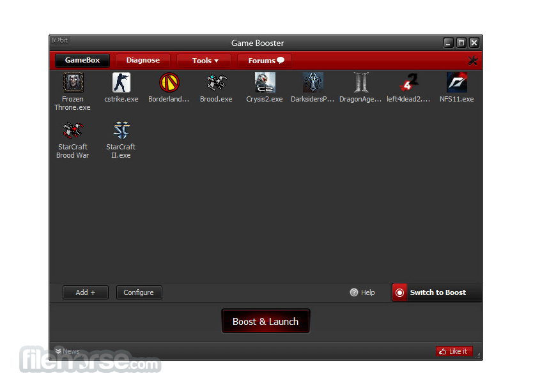Open settings via the wrench icon

pyautogui.click(x=473, y=61)
